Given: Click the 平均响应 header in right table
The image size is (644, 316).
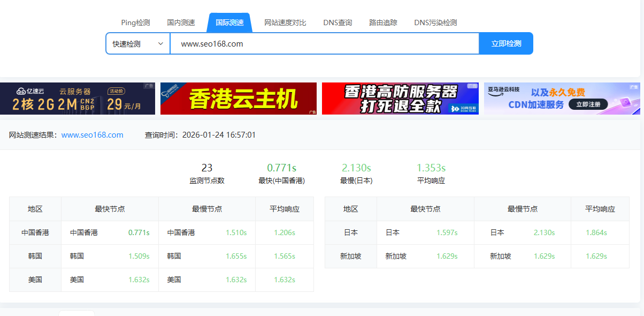Looking at the screenshot, I should 600,209.
